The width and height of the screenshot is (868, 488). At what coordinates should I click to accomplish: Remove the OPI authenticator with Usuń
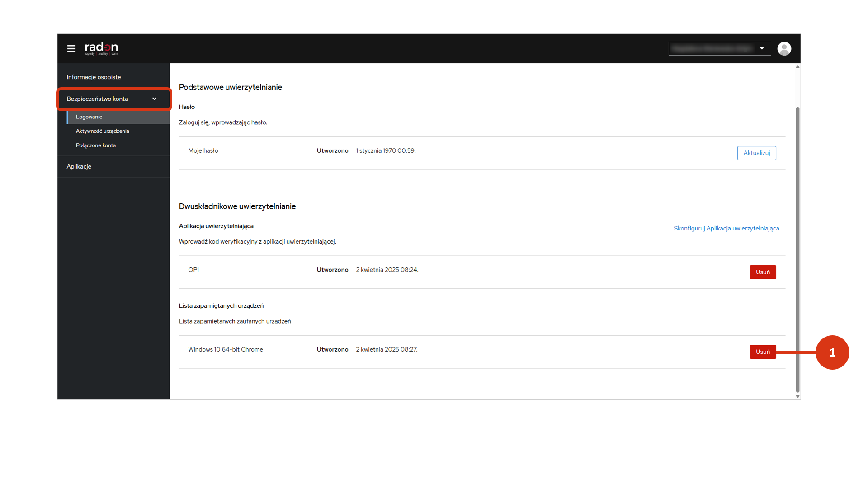763,272
